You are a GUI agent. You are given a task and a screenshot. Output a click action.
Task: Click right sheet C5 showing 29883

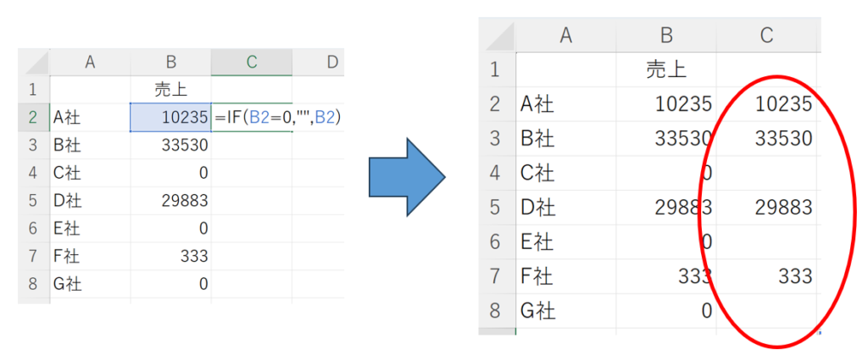766,207
